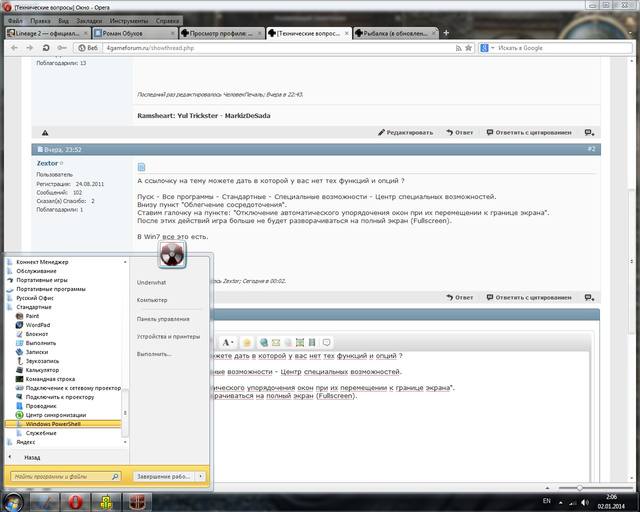Click the Opera wand password key icon
This screenshot has height=512, width=640.
point(62,48)
